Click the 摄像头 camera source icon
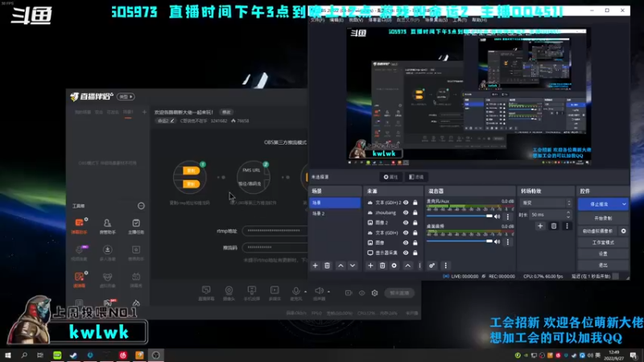Viewport: 644px width, 362px height. coord(229,293)
